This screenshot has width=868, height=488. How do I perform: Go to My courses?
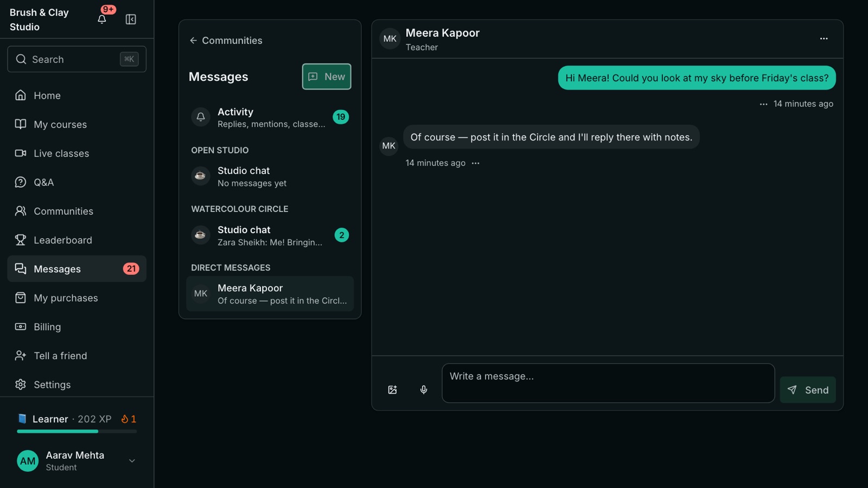click(x=77, y=124)
